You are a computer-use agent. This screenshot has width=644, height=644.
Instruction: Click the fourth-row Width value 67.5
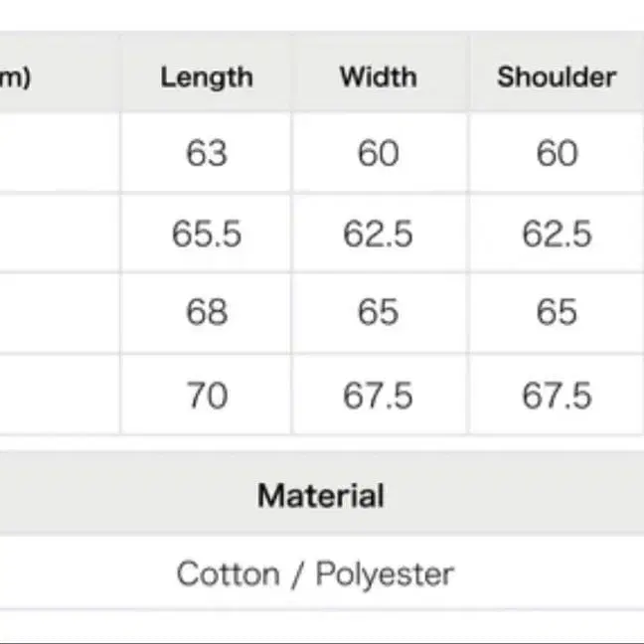(x=378, y=396)
